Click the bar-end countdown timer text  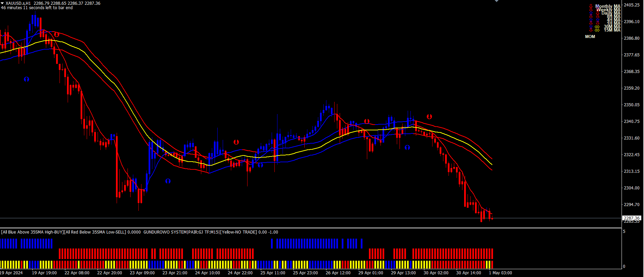(37, 8)
